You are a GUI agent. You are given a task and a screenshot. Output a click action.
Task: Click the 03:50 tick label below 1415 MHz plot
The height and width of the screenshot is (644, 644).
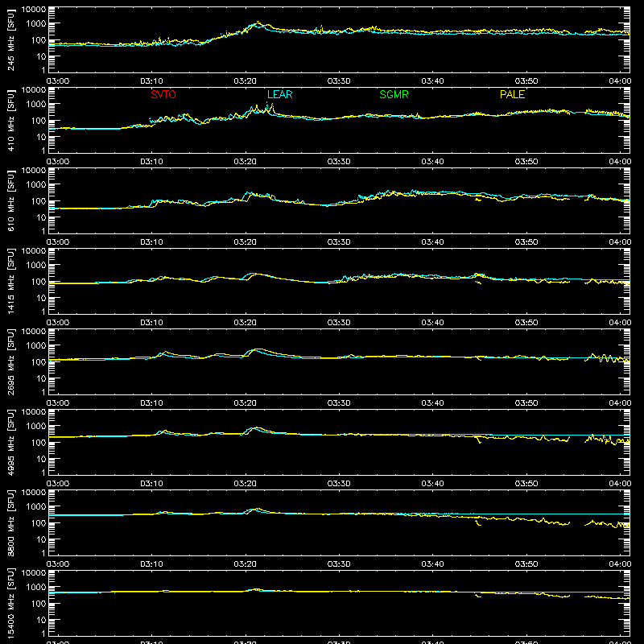click(526, 323)
